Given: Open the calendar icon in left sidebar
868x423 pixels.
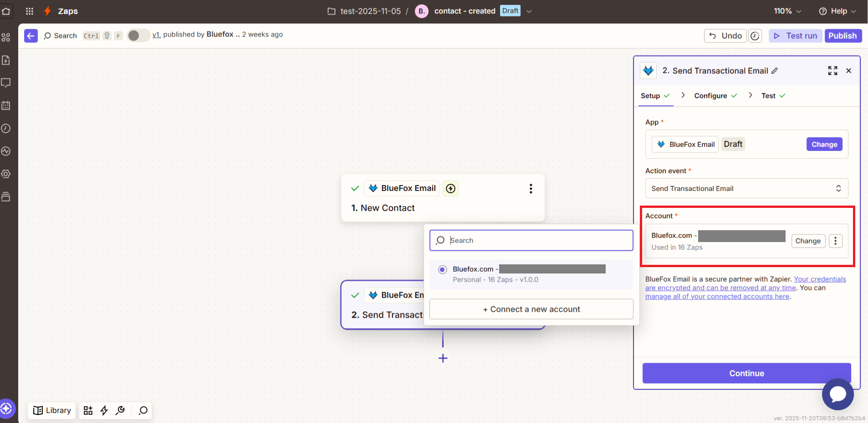Looking at the screenshot, I should pos(6,105).
